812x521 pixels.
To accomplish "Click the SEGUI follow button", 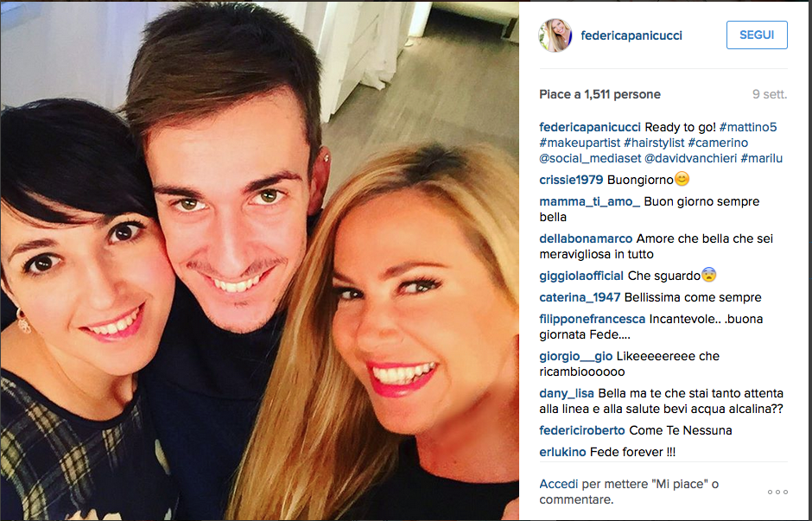I will (757, 35).
